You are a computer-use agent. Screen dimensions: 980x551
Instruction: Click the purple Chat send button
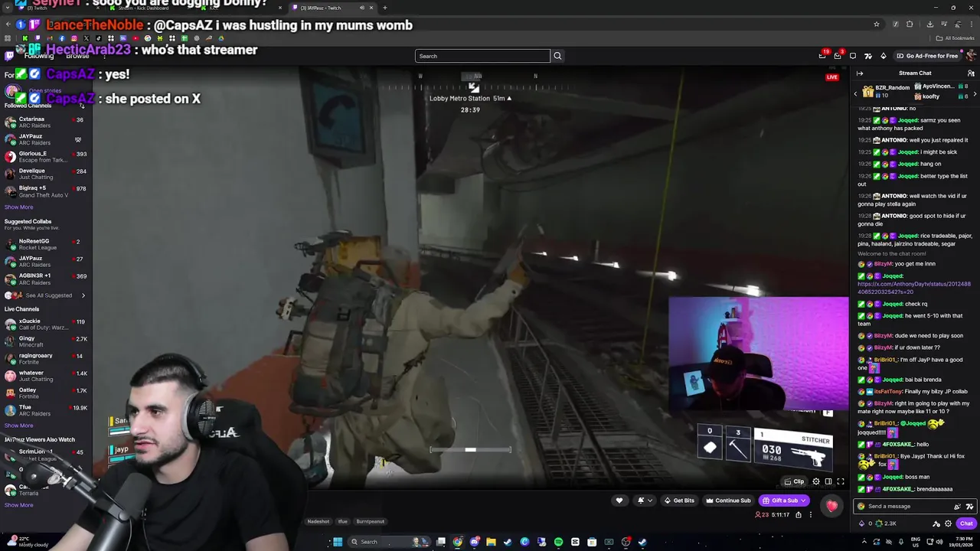point(966,524)
